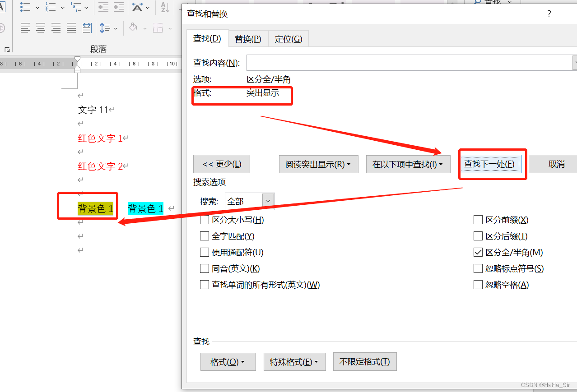Open numbering style dropdown arrow
Screen dimensions: 577x392
coord(63,8)
